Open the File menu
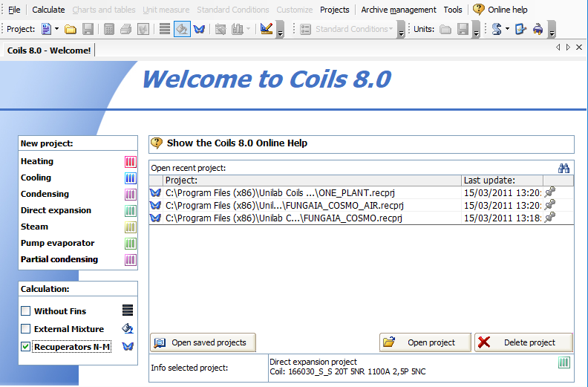This screenshot has height=387, width=588. 14,10
